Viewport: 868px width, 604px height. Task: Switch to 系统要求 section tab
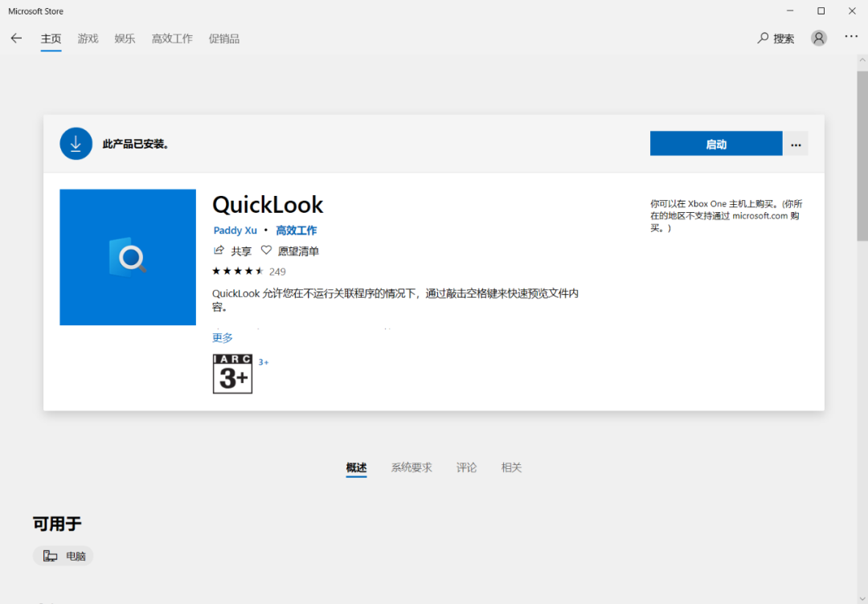(x=411, y=468)
